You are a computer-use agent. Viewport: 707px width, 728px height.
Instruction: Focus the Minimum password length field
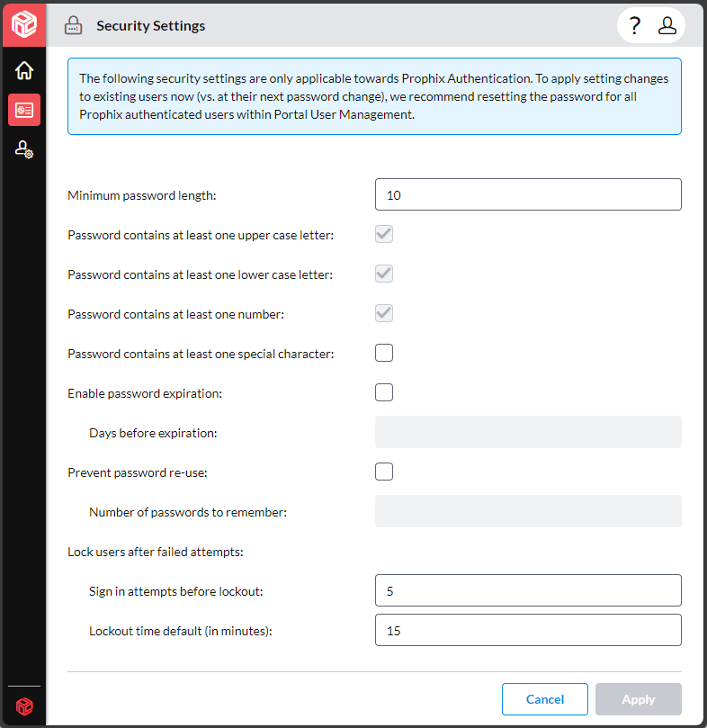(528, 194)
